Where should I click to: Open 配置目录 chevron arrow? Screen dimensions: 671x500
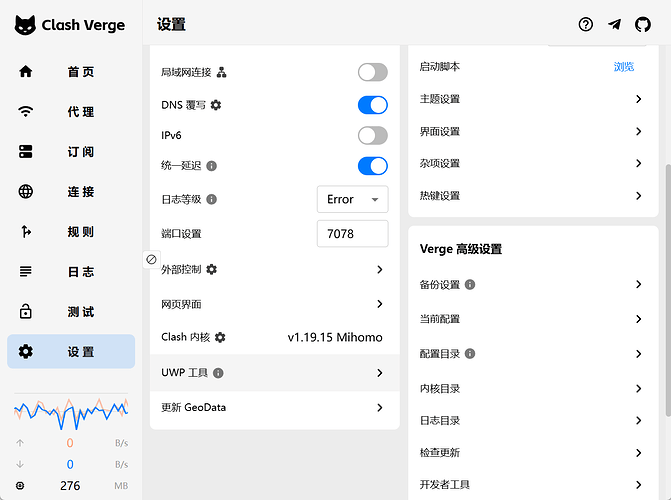point(638,354)
